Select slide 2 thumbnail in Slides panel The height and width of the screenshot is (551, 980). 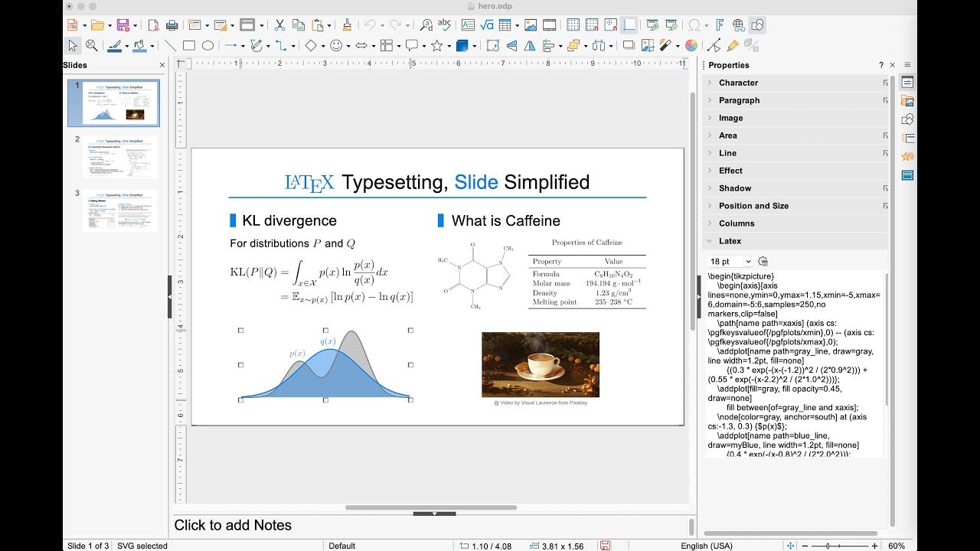tap(119, 157)
